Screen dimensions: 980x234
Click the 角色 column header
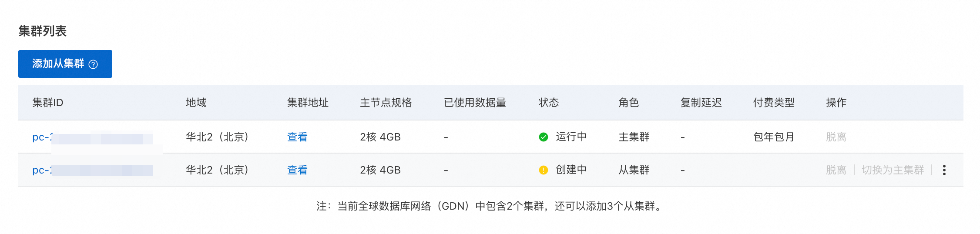628,103
